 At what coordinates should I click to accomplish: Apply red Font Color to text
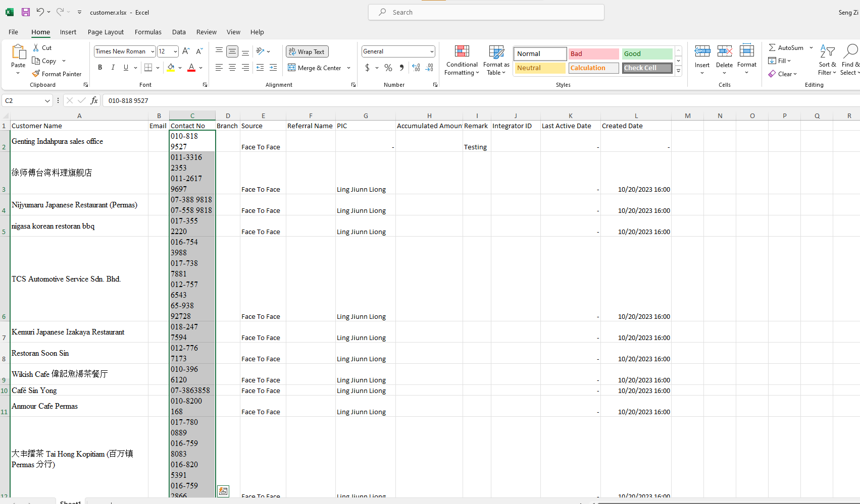coord(191,68)
